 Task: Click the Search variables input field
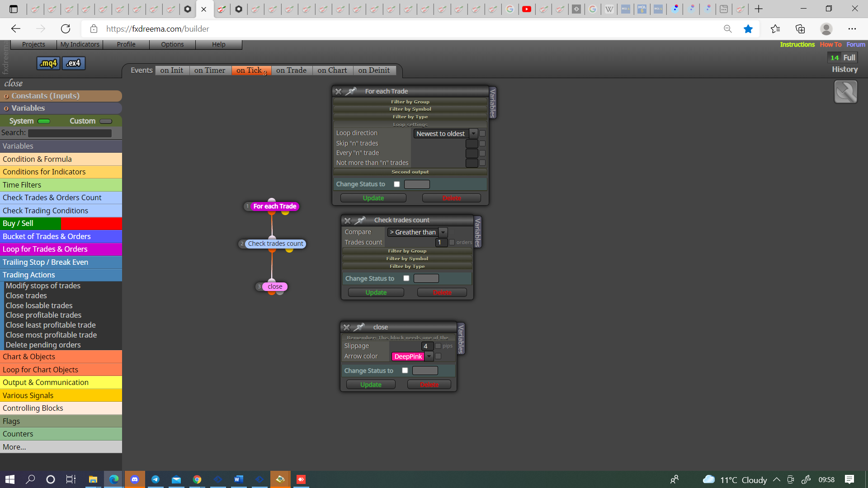pos(70,133)
